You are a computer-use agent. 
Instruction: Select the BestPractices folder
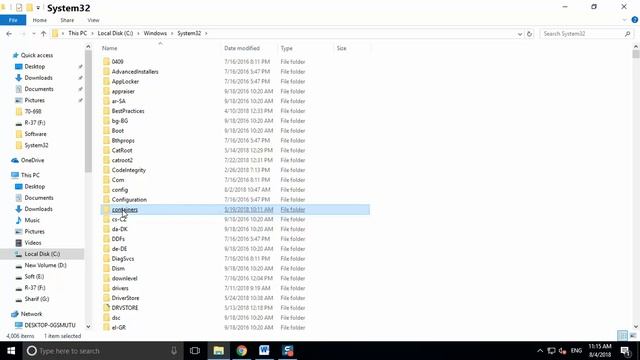coord(128,111)
